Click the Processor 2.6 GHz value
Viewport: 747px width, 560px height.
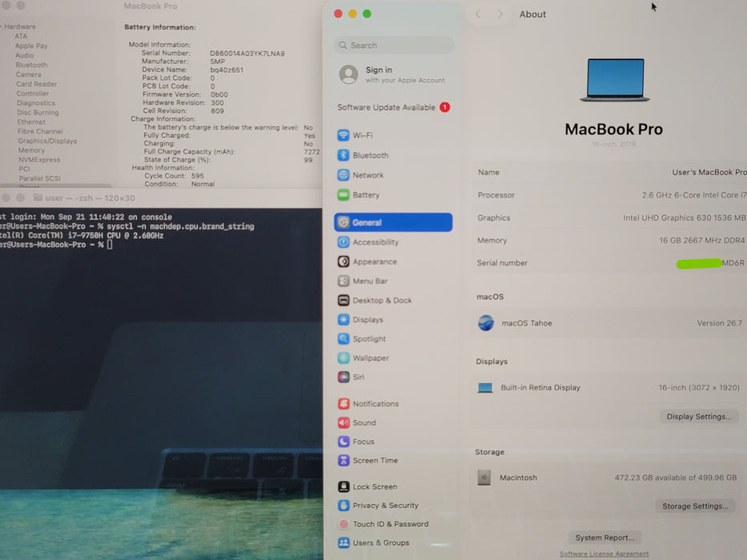pyautogui.click(x=694, y=194)
